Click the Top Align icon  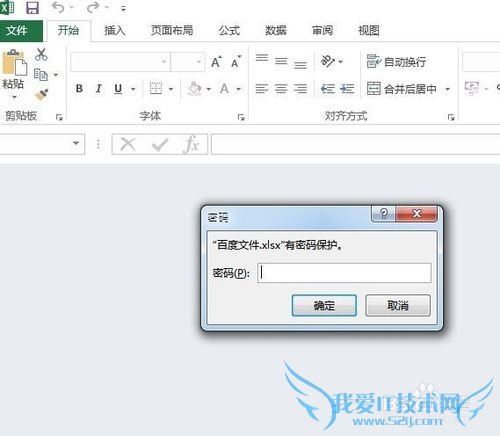[x=262, y=58]
